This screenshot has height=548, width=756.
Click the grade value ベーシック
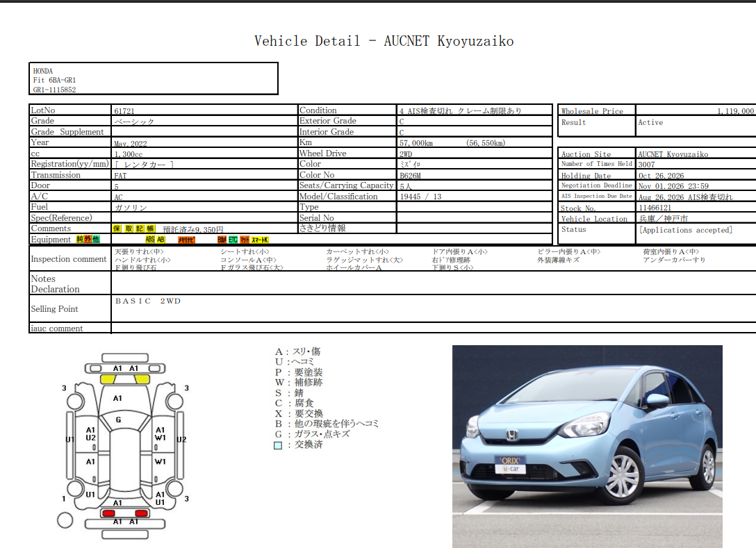click(134, 122)
